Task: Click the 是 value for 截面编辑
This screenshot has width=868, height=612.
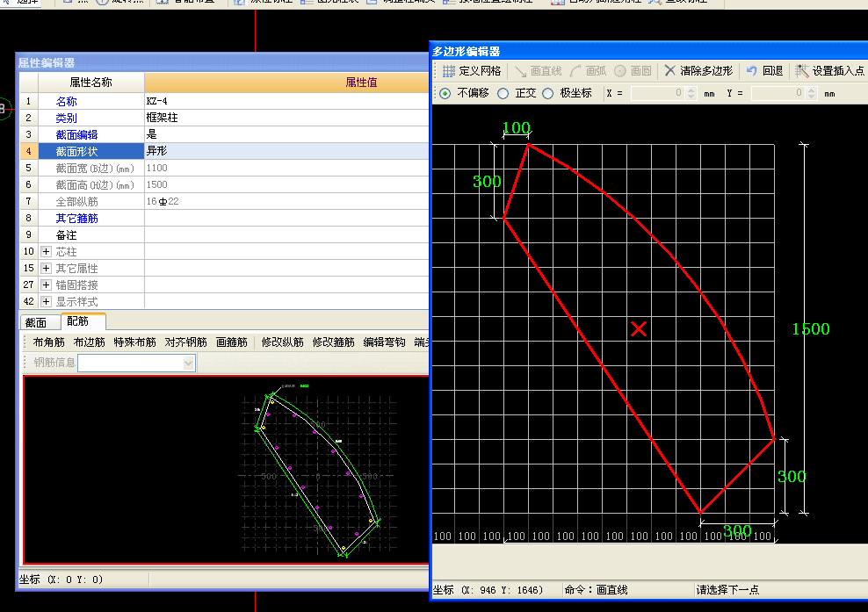Action: click(x=286, y=134)
